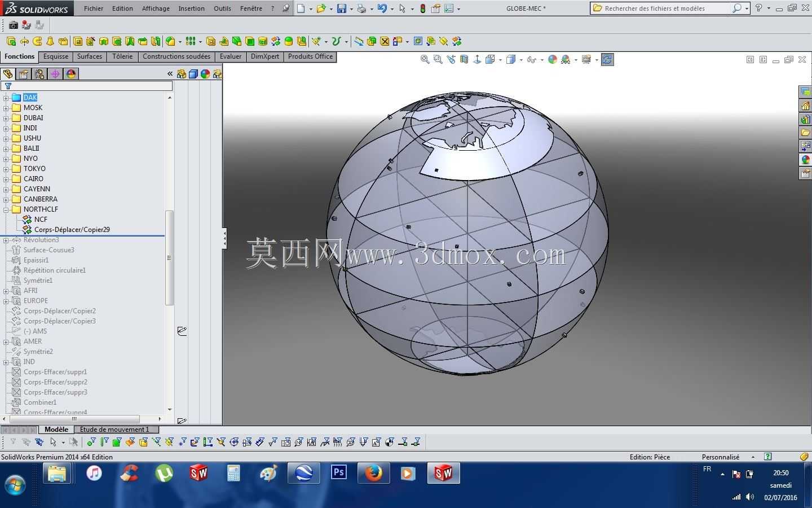The height and width of the screenshot is (508, 812).
Task: Print the document using the printer icon
Action: 362,8
